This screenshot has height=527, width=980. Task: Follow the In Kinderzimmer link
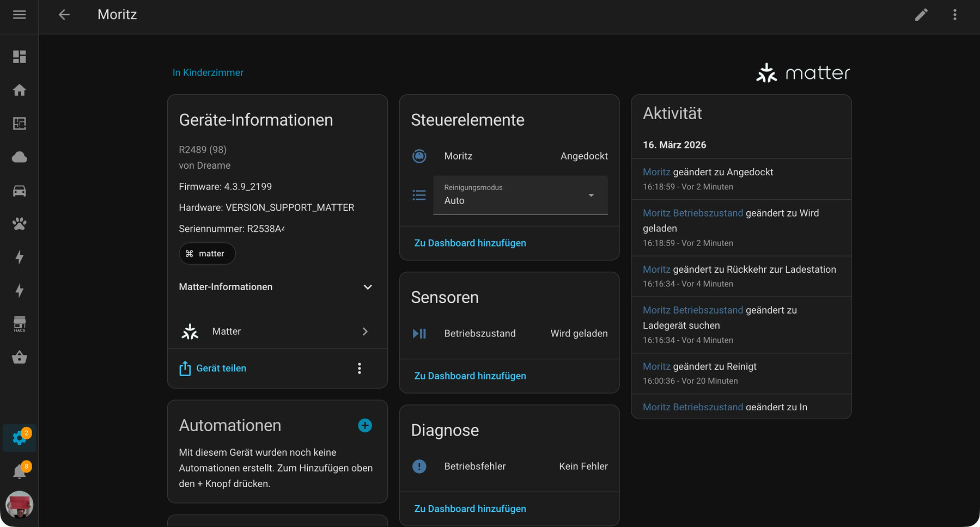pos(208,72)
